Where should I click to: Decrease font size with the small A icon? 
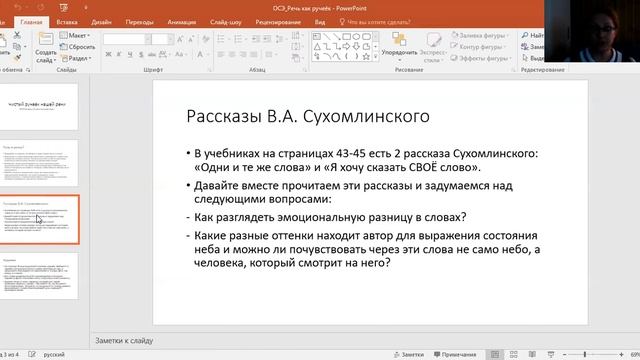[191, 39]
